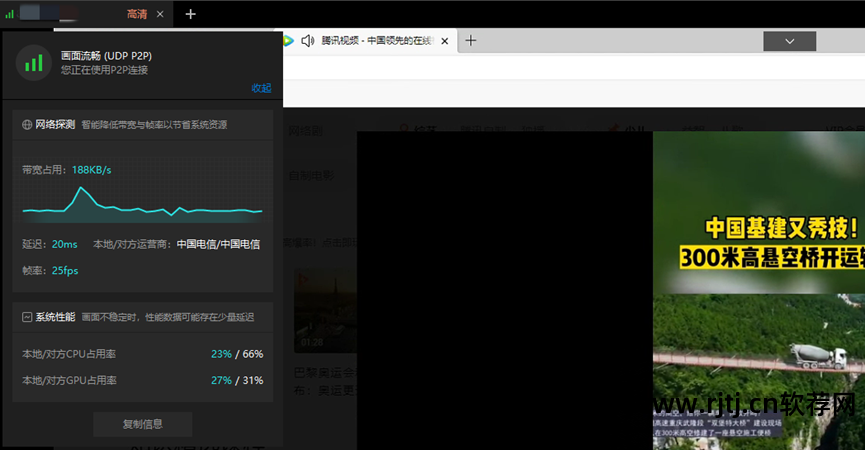Viewport: 865px width, 450px height.
Task: Collapse the panel via the 收起 link
Action: coord(261,88)
